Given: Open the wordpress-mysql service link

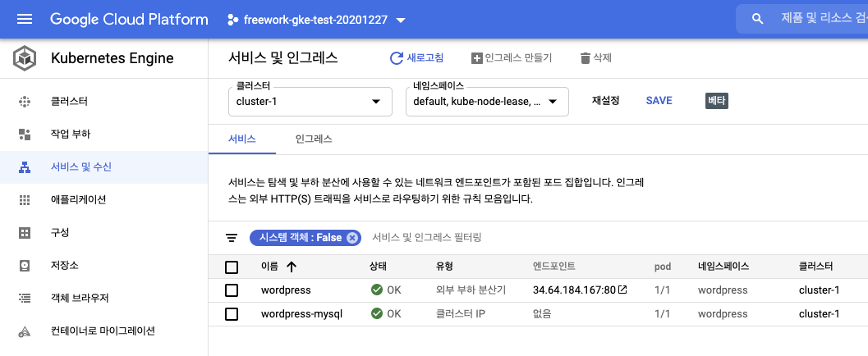Looking at the screenshot, I should 301,314.
